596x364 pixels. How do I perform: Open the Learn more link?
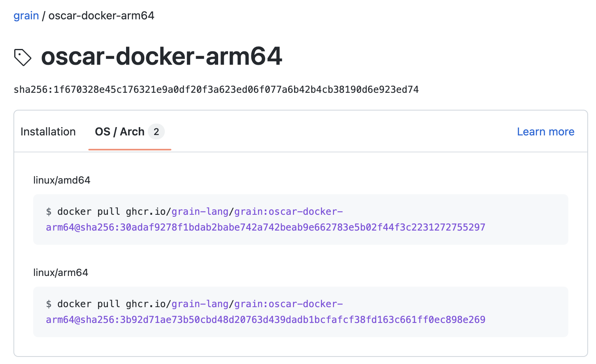(545, 131)
